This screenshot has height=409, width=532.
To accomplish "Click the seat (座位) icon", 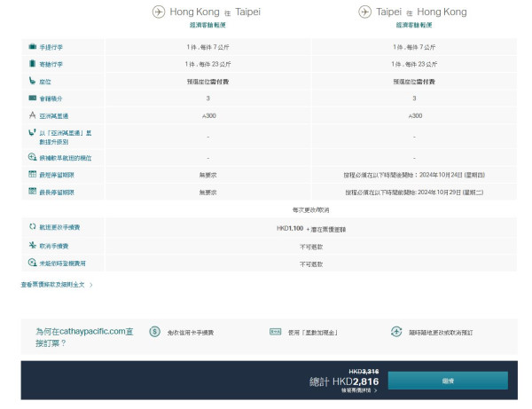I will point(32,81).
